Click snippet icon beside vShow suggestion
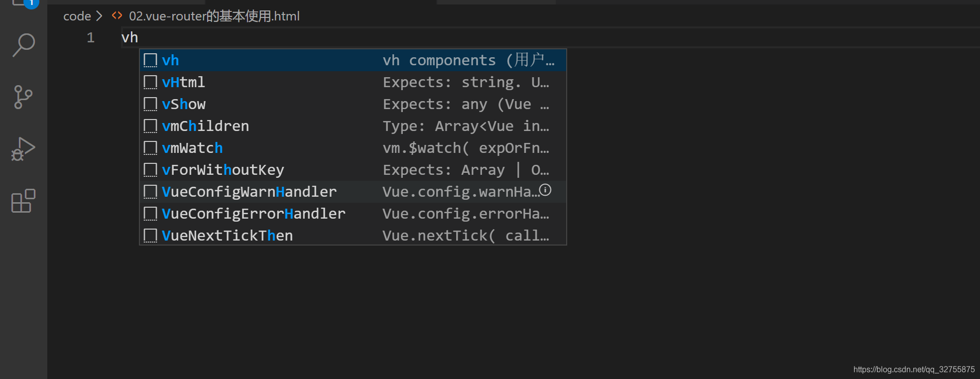The width and height of the screenshot is (980, 379). click(x=150, y=104)
